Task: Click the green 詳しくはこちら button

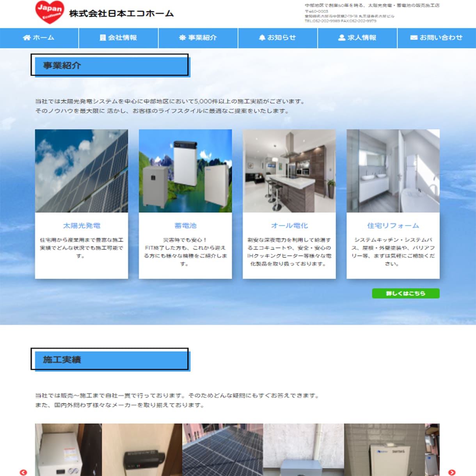Action: point(406,293)
